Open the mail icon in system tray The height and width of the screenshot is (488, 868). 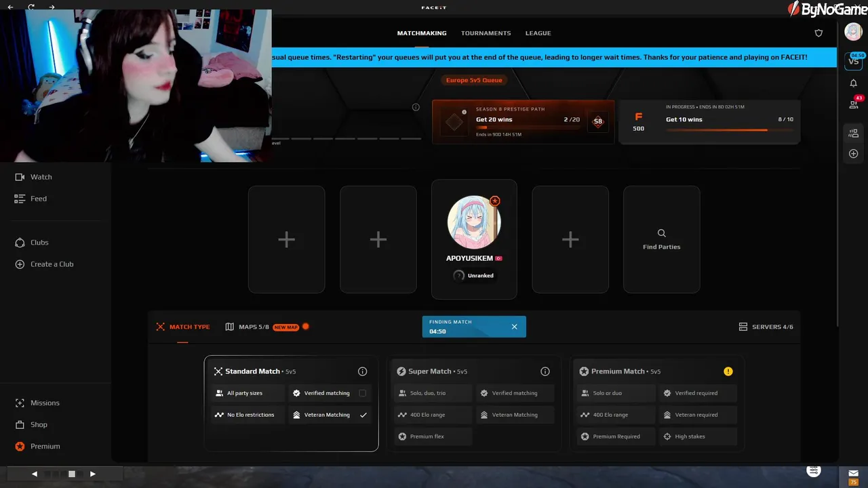(x=853, y=472)
